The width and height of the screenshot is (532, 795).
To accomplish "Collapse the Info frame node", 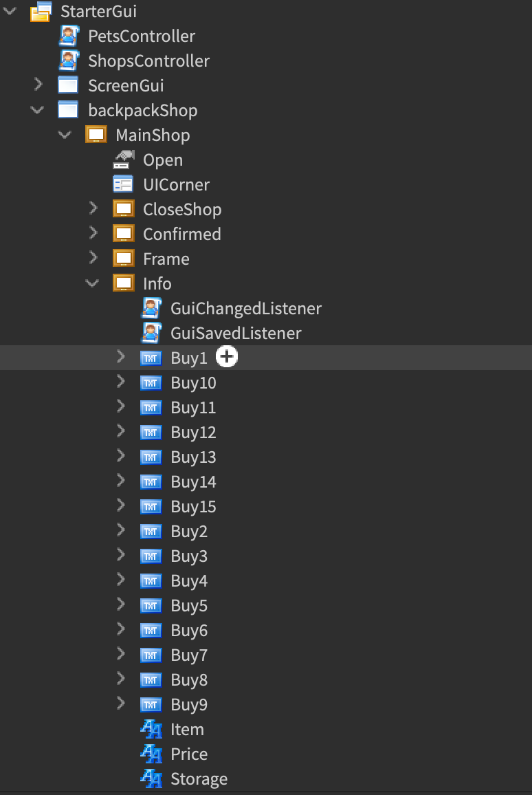I will (93, 283).
